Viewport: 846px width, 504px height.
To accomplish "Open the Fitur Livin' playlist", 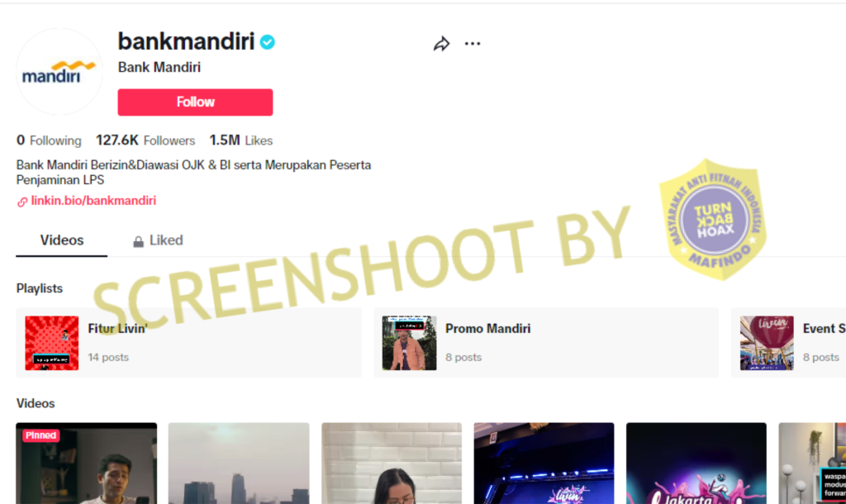I will pyautogui.click(x=189, y=343).
